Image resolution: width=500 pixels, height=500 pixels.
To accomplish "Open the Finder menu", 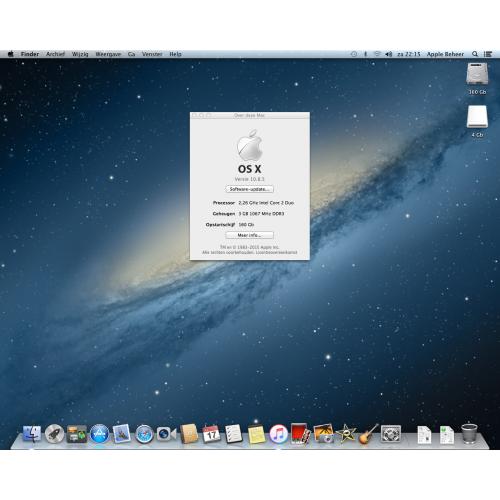I will 30,54.
